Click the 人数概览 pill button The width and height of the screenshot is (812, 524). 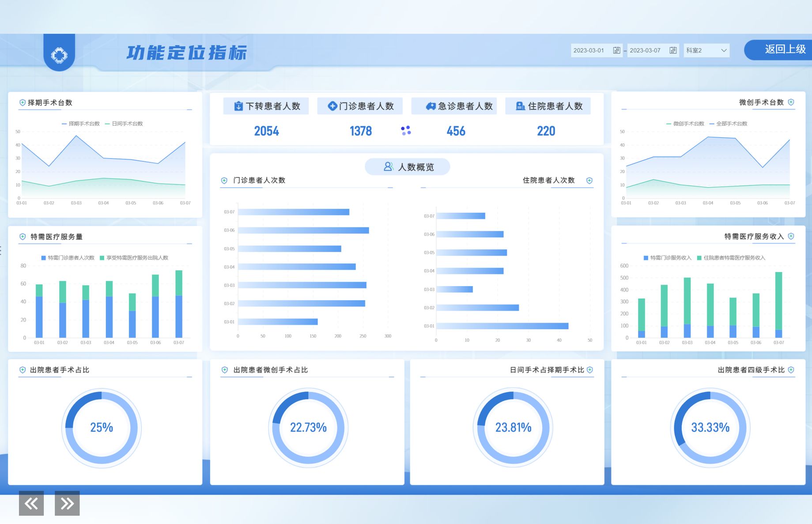(x=408, y=167)
